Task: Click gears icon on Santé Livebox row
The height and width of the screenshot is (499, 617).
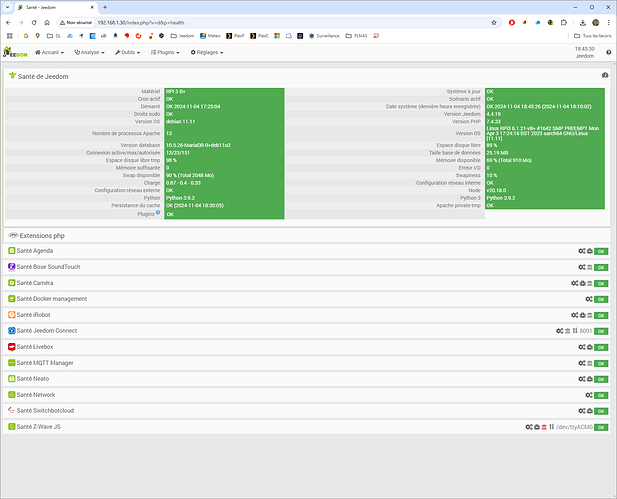Action: 582,347
